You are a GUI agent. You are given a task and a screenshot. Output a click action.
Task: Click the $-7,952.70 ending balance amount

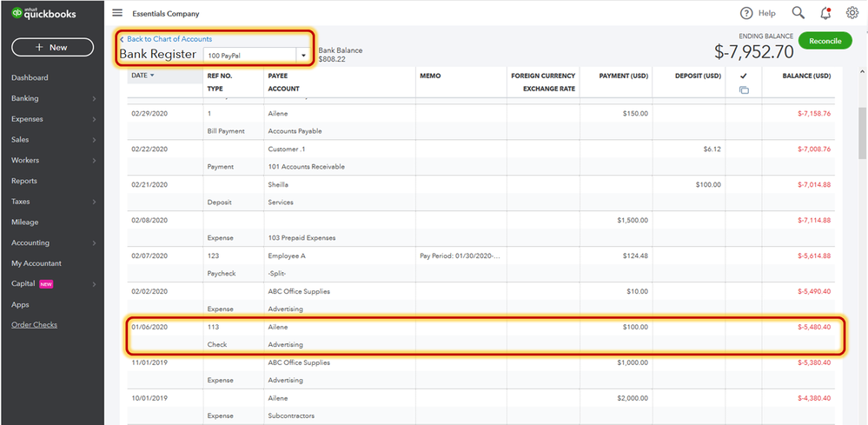[753, 52]
